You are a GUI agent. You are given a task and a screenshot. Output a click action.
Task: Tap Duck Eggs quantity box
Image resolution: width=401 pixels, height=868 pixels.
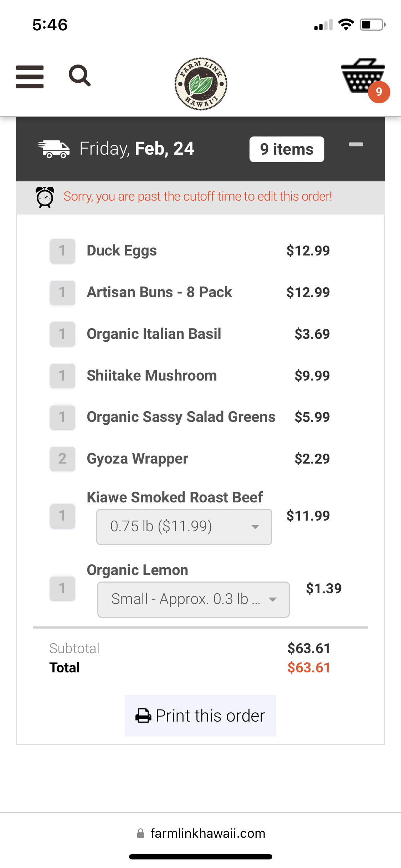tap(62, 251)
